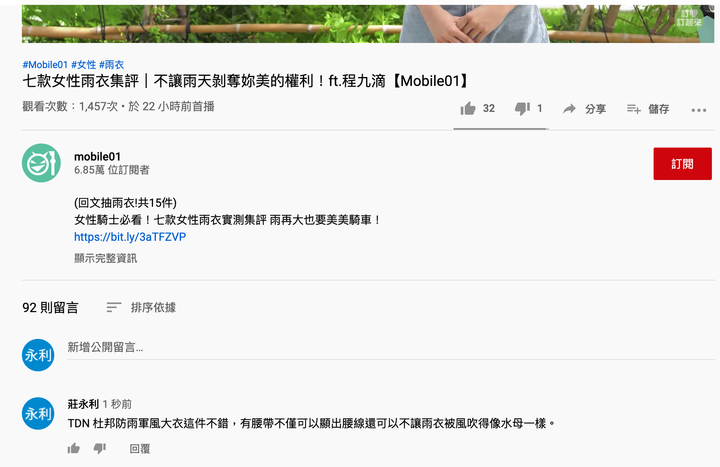This screenshot has width=720, height=467.
Task: Click the save to playlist icon
Action: tap(634, 109)
